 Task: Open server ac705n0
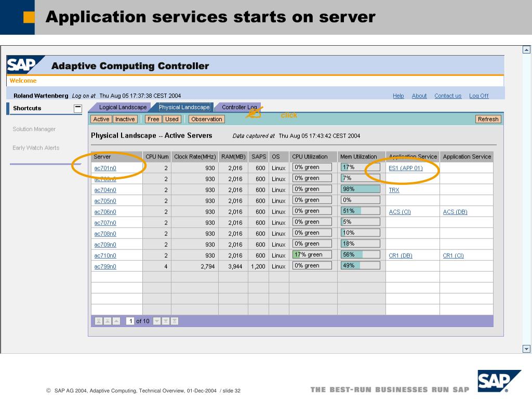(x=105, y=201)
